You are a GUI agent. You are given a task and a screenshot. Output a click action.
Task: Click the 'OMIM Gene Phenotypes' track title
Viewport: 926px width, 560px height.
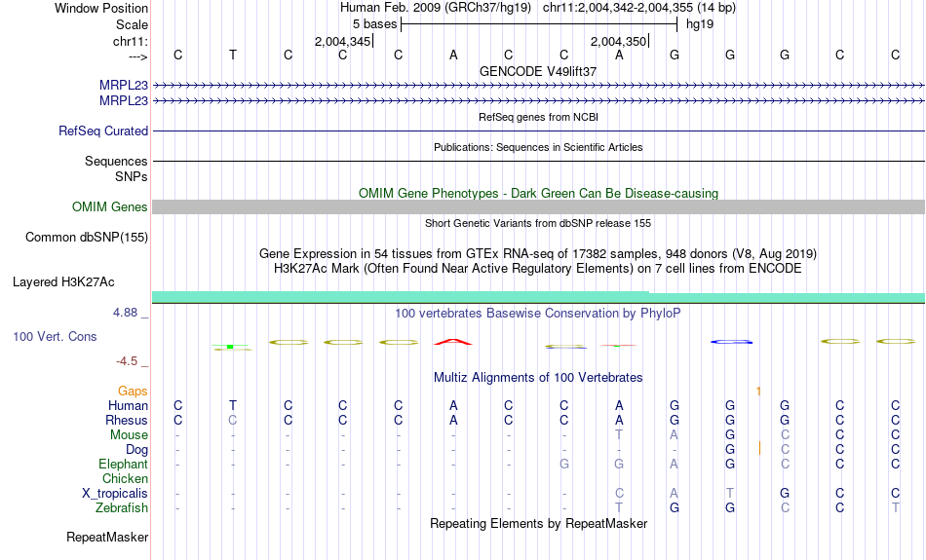coord(538,193)
